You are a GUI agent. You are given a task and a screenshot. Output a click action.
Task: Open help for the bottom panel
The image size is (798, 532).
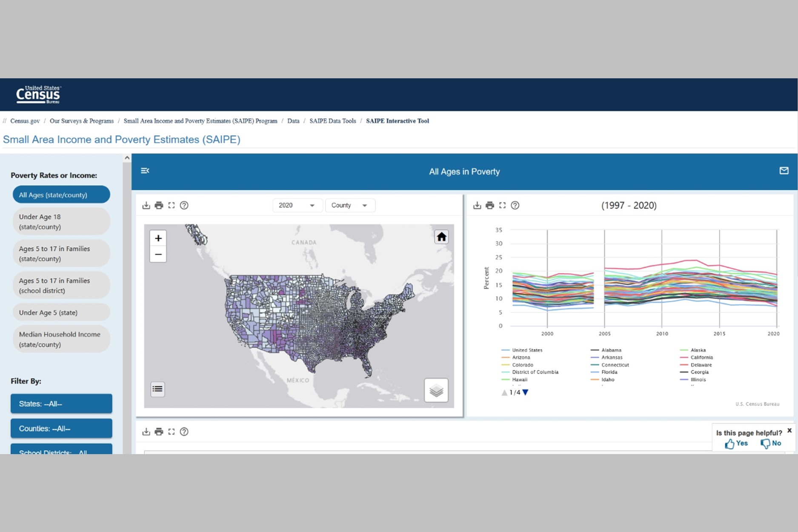184,432
